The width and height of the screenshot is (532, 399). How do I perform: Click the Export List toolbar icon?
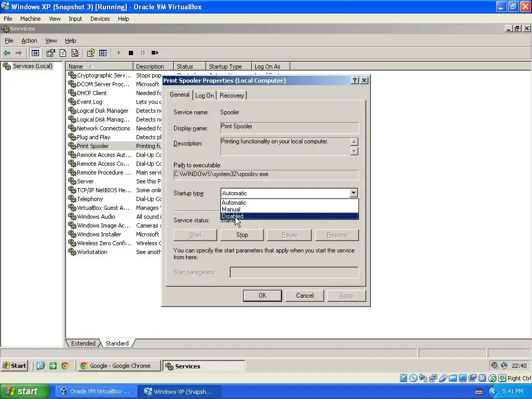[x=75, y=53]
